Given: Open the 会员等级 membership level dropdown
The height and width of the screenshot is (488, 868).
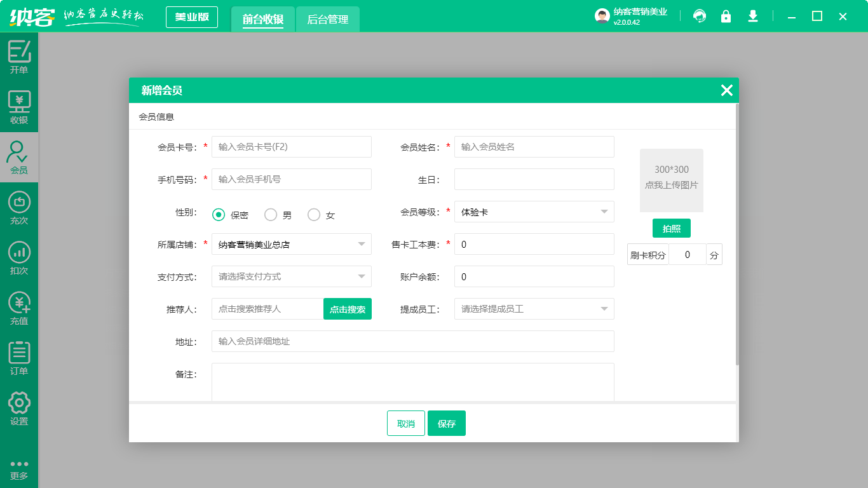Looking at the screenshot, I should click(x=534, y=212).
